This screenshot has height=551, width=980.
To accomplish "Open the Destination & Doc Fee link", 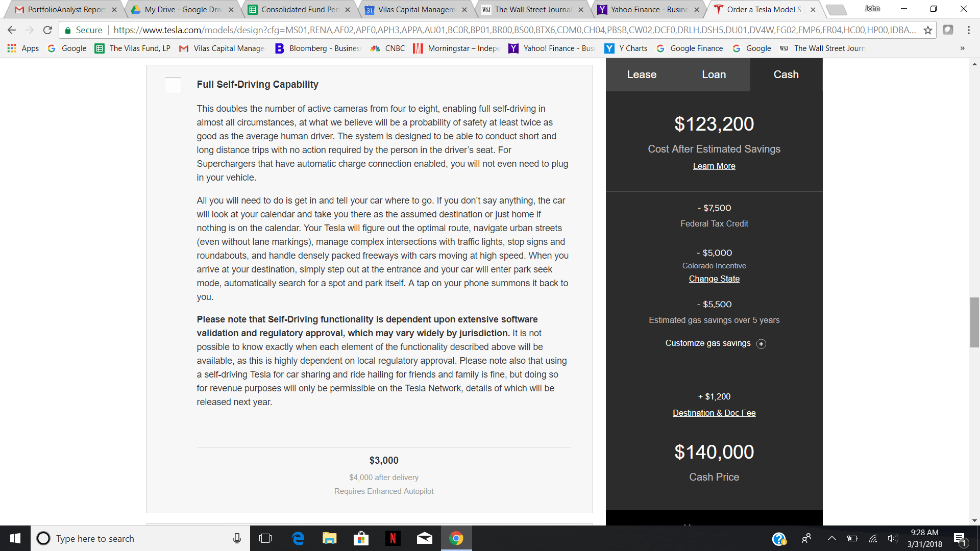I will (x=714, y=413).
